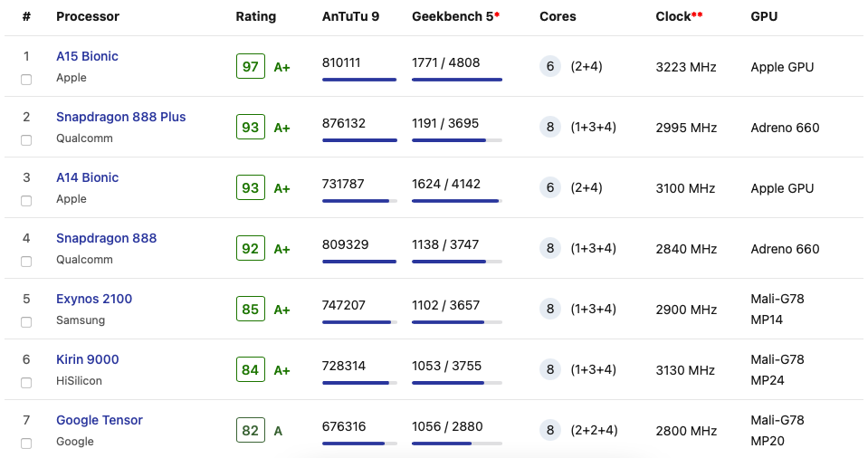Click the Geekbench score 1624 / 4142
Image resolution: width=868 pixels, height=458 pixels.
(446, 184)
